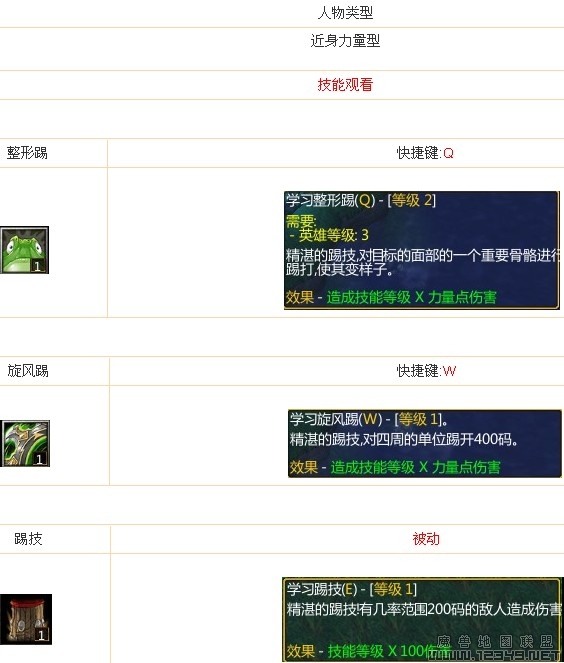Click the 需要: 英雄等级 3 requirement text
Image resolution: width=564 pixels, height=663 pixels.
pyautogui.click(x=328, y=227)
